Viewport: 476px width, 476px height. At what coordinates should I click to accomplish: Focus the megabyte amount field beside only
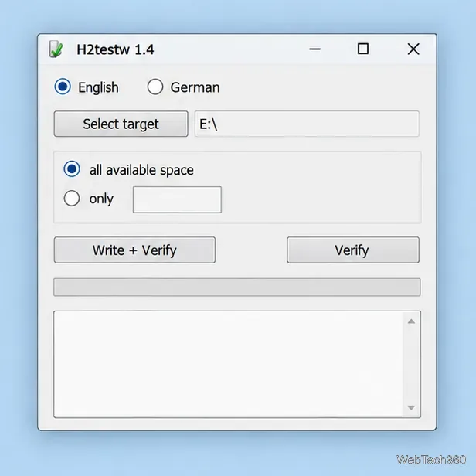click(x=177, y=199)
